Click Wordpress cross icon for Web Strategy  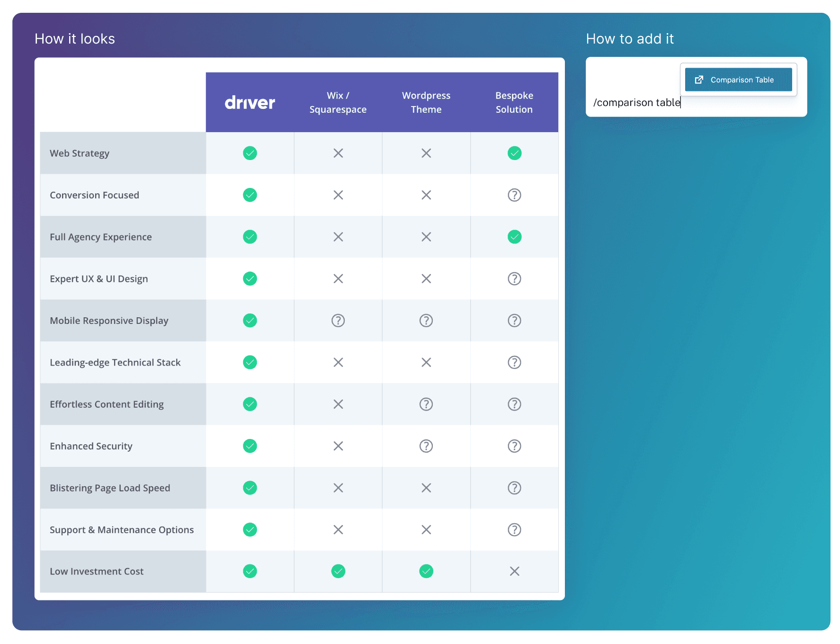(426, 153)
